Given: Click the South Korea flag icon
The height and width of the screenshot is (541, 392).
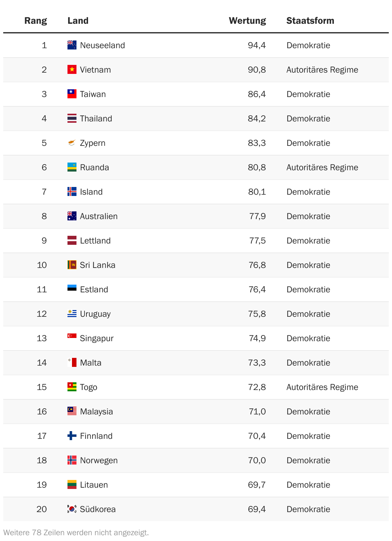Looking at the screenshot, I should point(72,509).
